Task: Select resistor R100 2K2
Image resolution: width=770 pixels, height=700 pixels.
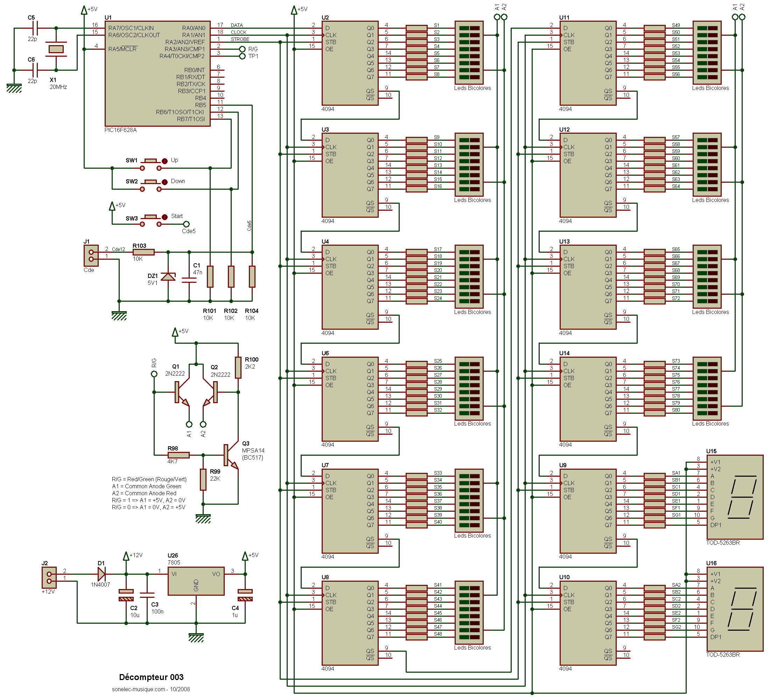Action: [238, 368]
